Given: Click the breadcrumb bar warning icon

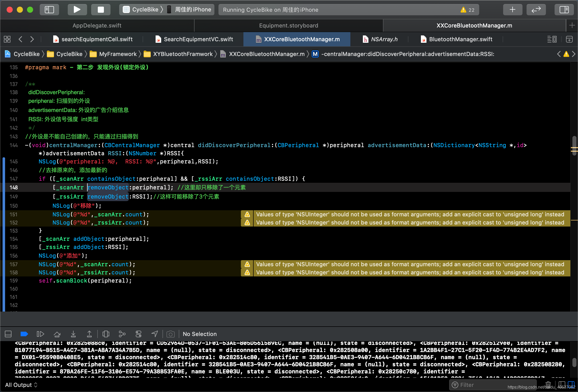Looking at the screenshot, I should tap(566, 54).
